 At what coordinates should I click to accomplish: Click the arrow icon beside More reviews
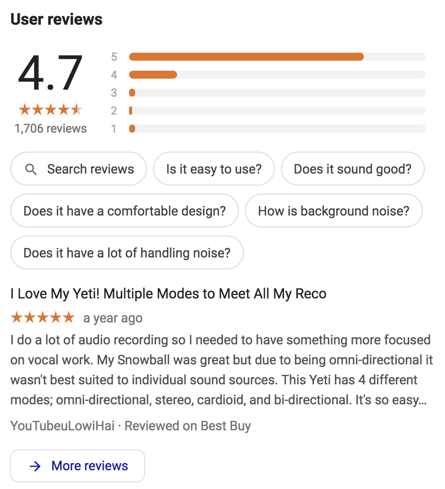coord(35,466)
